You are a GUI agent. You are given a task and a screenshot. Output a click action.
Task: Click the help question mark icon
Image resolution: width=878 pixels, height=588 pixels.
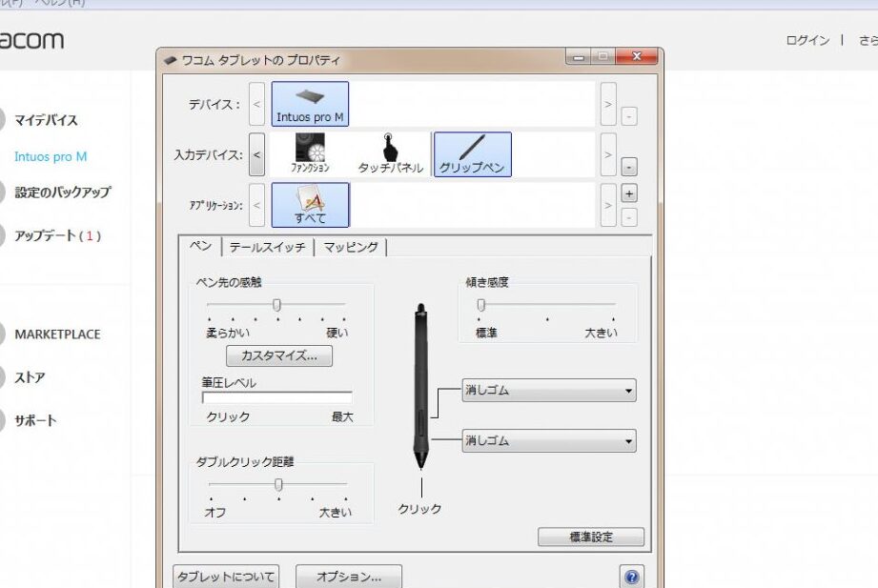(631, 577)
